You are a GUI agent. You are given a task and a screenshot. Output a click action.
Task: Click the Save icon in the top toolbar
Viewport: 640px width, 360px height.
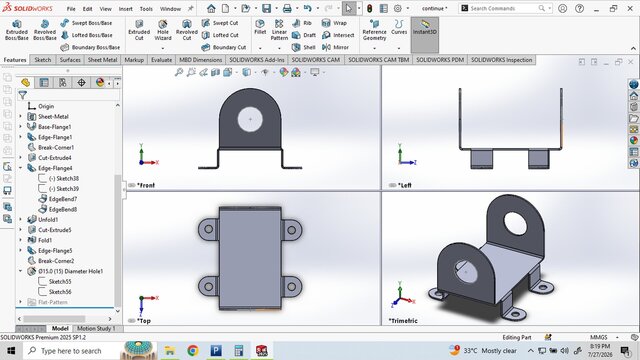267,9
